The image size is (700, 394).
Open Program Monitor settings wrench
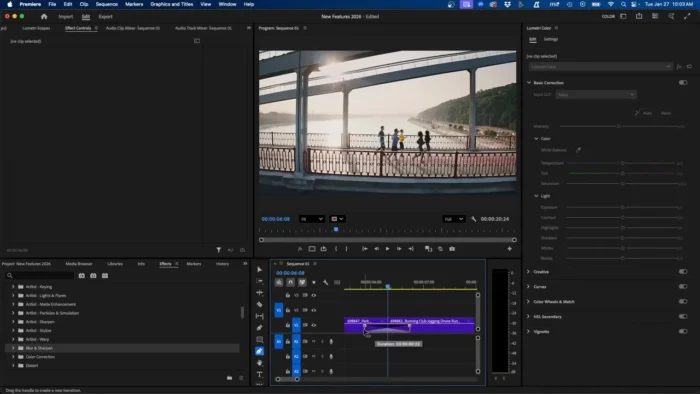click(x=473, y=219)
